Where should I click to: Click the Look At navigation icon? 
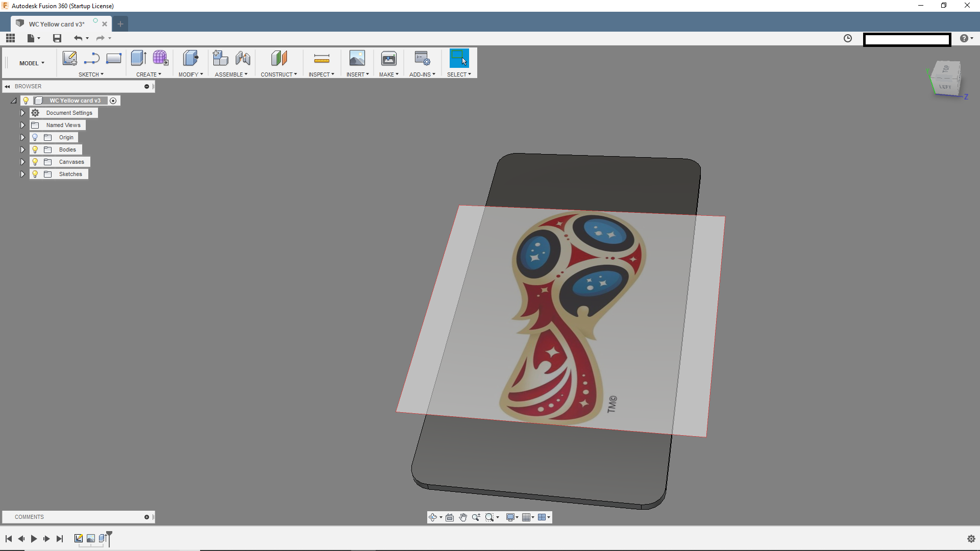450,517
